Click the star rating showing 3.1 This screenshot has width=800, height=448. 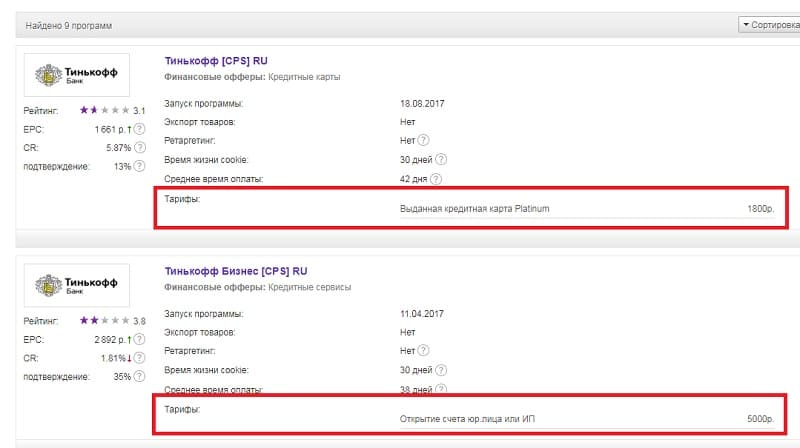click(104, 110)
